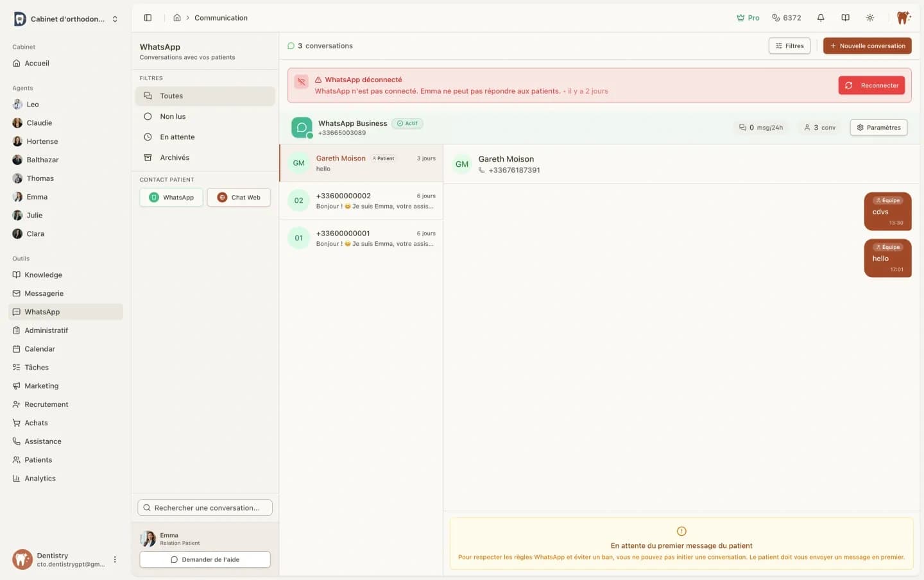Select the En attente filter
This screenshot has height=580, width=924.
(176, 137)
